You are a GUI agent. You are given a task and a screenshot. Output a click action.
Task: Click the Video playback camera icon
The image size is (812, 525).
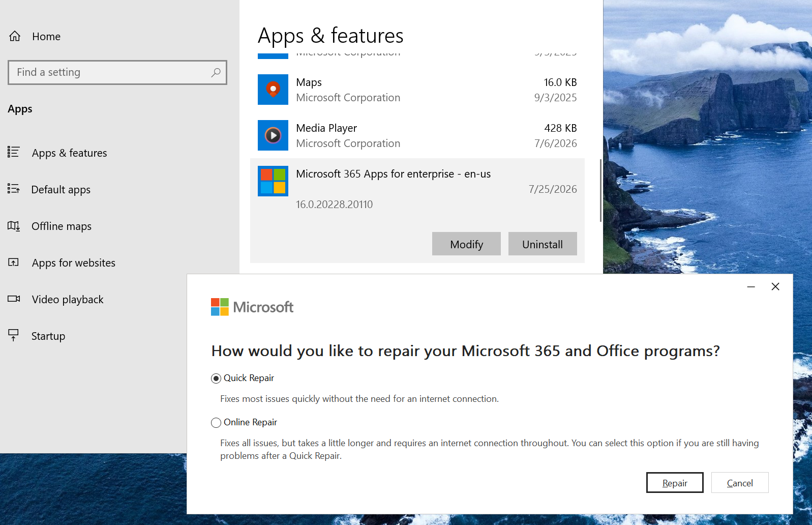point(14,299)
